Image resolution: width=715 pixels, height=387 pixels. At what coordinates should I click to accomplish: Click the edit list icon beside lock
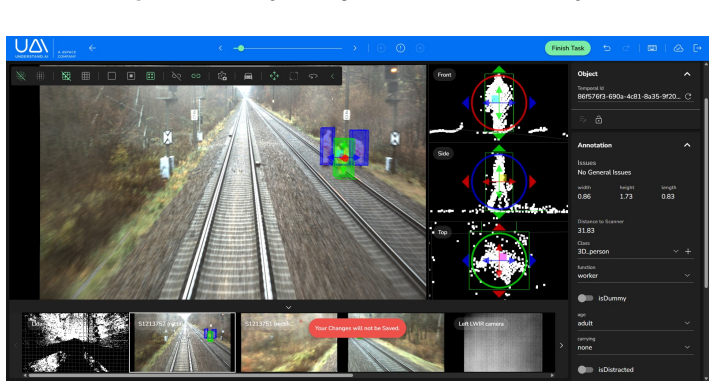click(x=582, y=120)
